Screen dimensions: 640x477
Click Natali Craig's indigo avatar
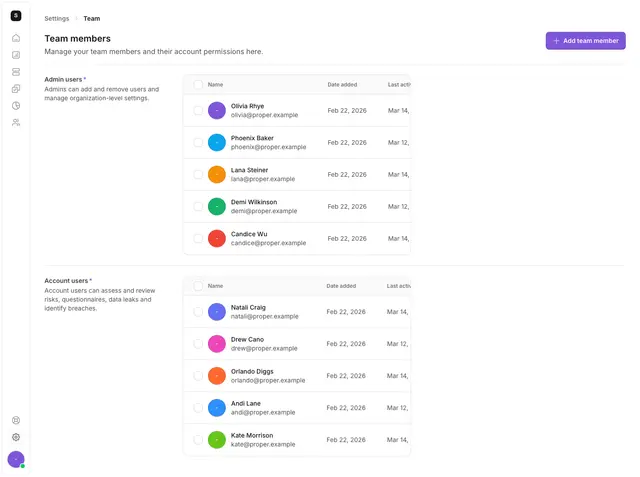click(217, 312)
